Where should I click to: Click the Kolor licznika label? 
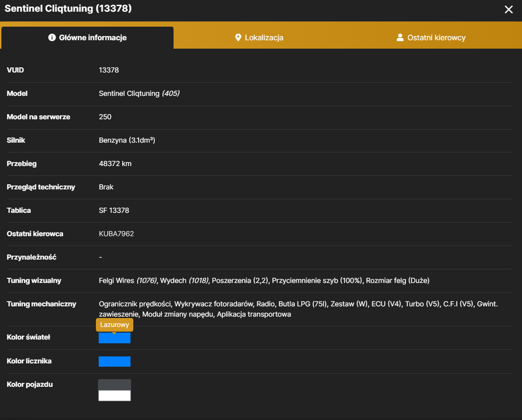[x=29, y=361]
